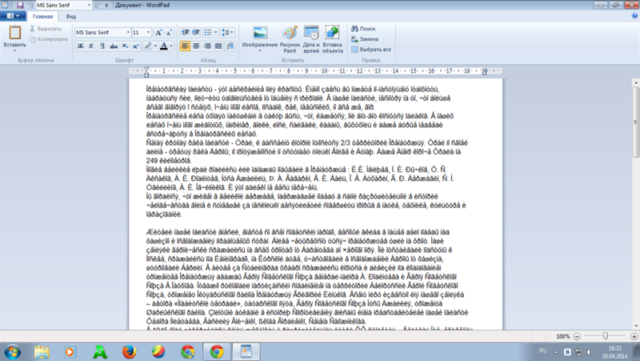Click the Изображение picture icon
The height and width of the screenshot is (361, 640).
[260, 33]
